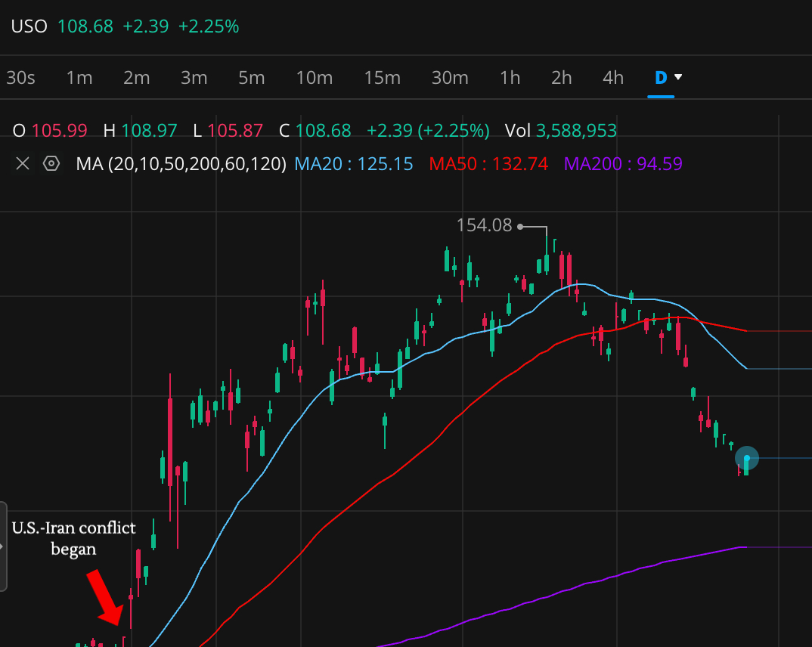Click the high price 108.97
The width and height of the screenshot is (812, 647).
click(149, 131)
